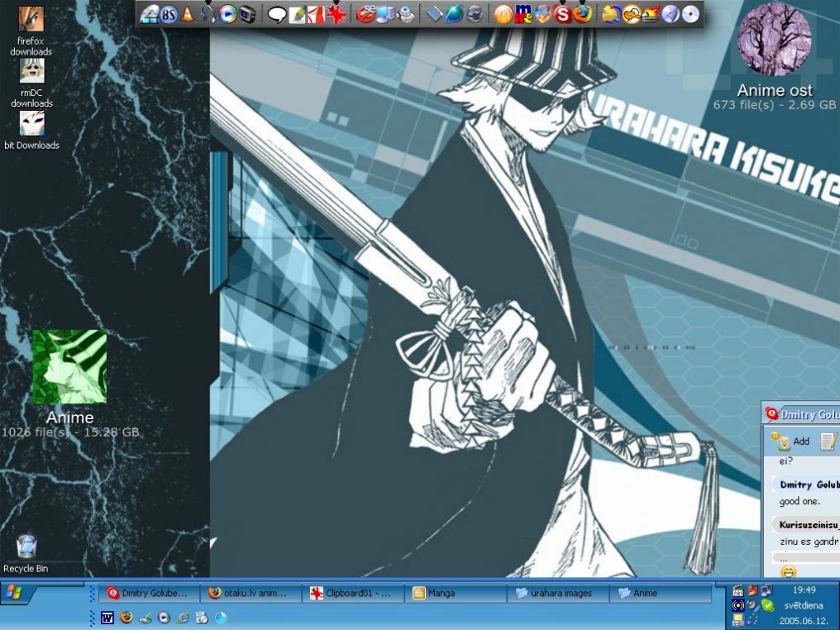840x630 pixels.
Task: Click the Dmitry Golu chat window title bar
Action: (x=801, y=414)
